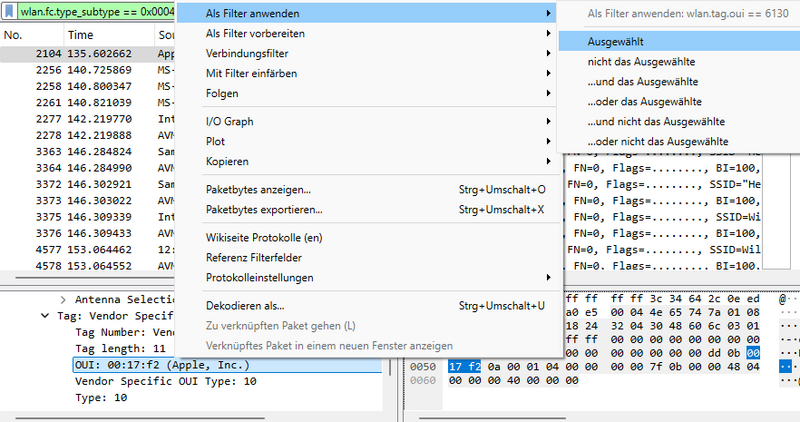Expand the Antenna Selection tree node
The image size is (800, 422).
(x=63, y=299)
